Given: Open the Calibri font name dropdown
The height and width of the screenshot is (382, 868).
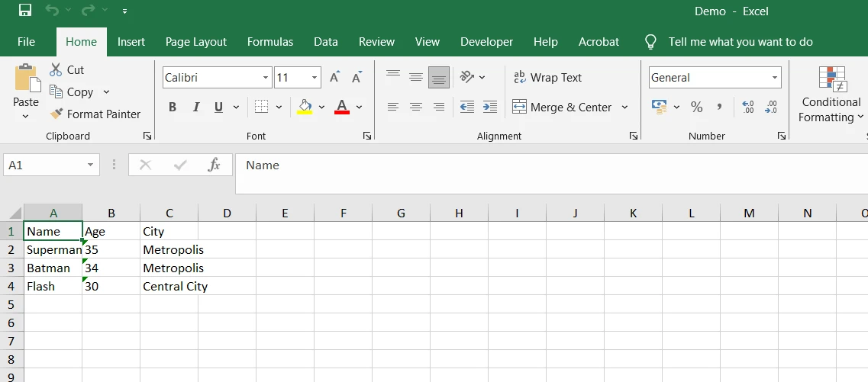Looking at the screenshot, I should pos(266,77).
